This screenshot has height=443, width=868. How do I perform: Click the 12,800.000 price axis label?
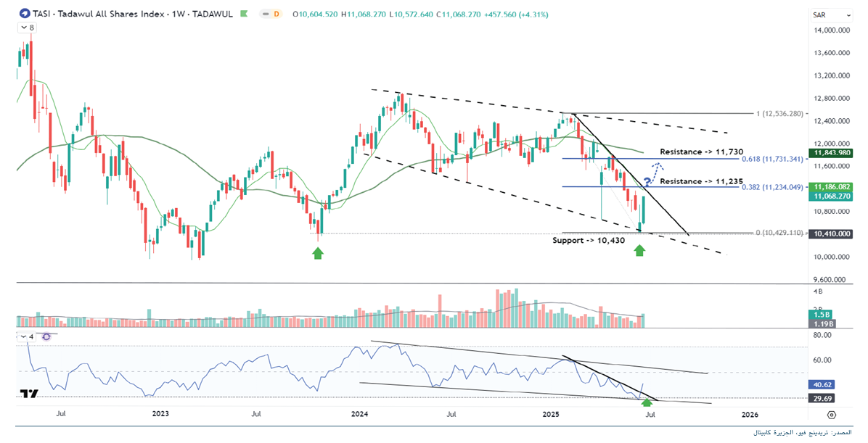[x=832, y=99]
